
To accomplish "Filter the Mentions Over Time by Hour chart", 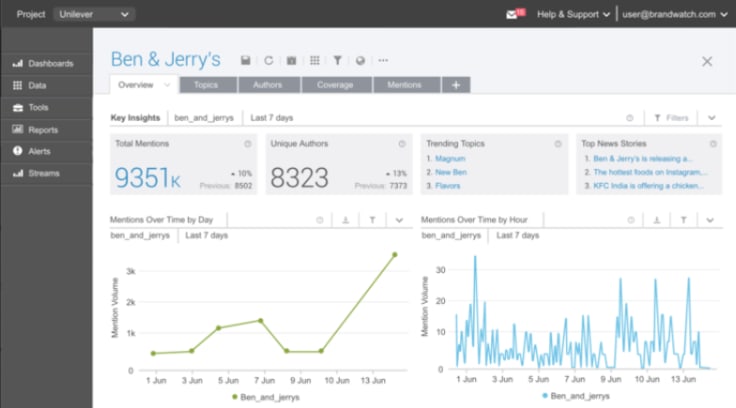I will 683,220.
